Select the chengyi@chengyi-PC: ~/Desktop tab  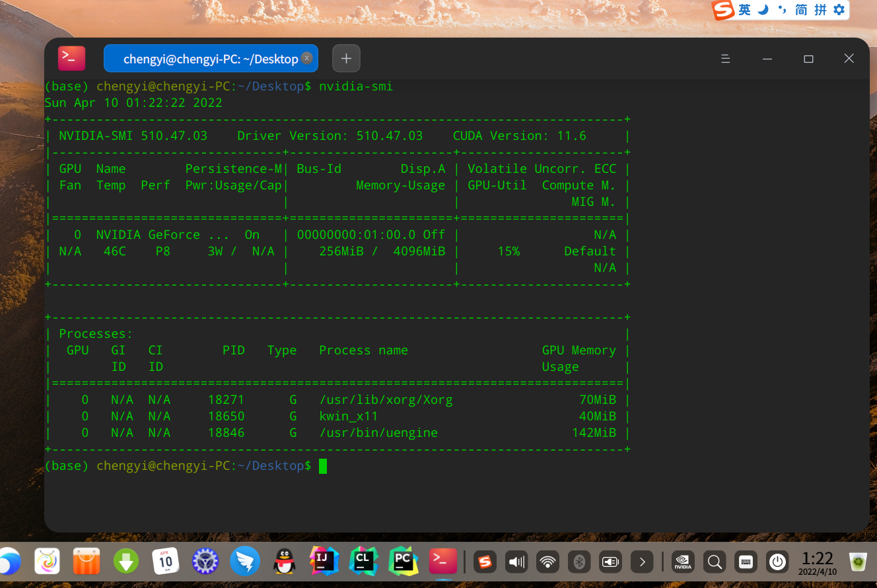point(211,59)
